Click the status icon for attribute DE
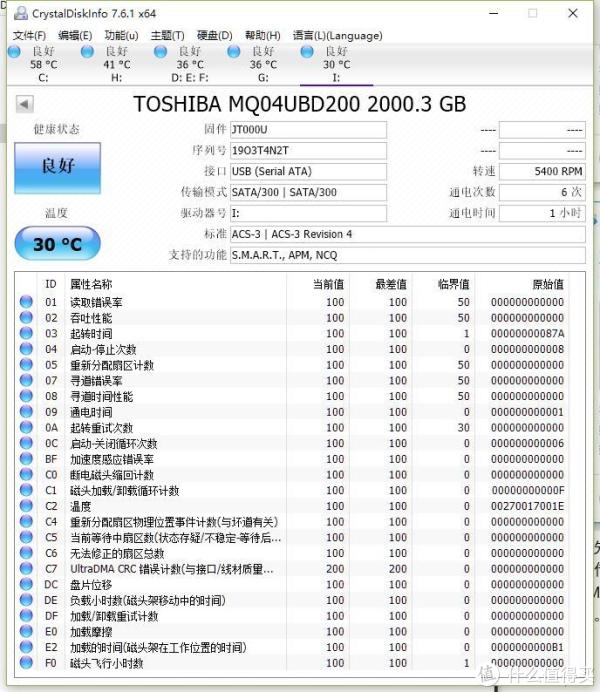The image size is (600, 692). coord(26,600)
